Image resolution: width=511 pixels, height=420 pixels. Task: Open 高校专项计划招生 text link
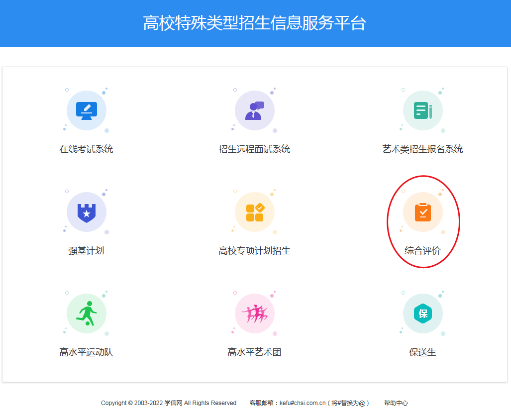pyautogui.click(x=254, y=251)
